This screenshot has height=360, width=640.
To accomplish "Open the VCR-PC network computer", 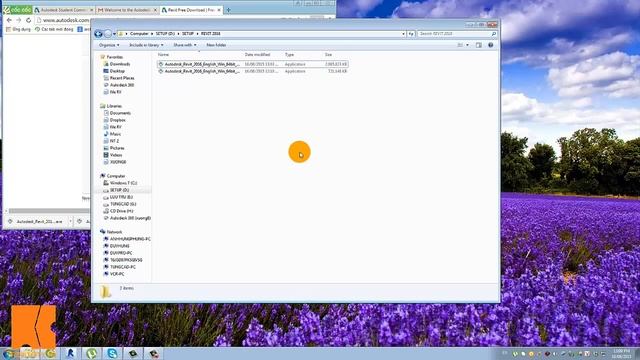I will pos(117,274).
